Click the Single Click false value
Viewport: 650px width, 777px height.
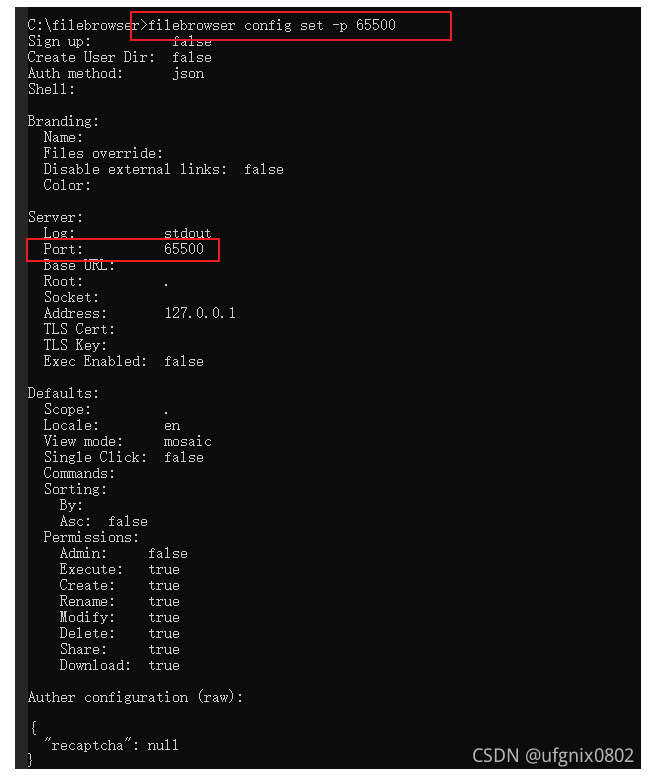[x=184, y=457]
